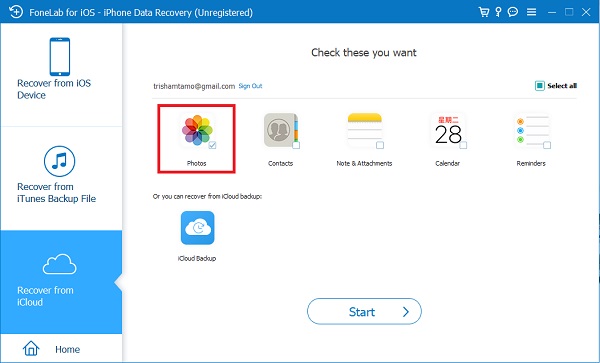
Task: Click the "Check these you want" heading
Action: [x=364, y=52]
